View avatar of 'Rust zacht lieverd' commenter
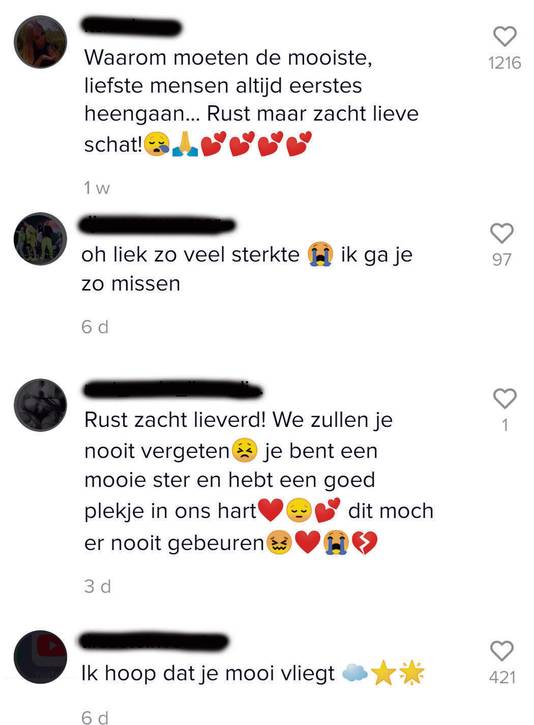The height and width of the screenshot is (725, 534). pos(40,405)
